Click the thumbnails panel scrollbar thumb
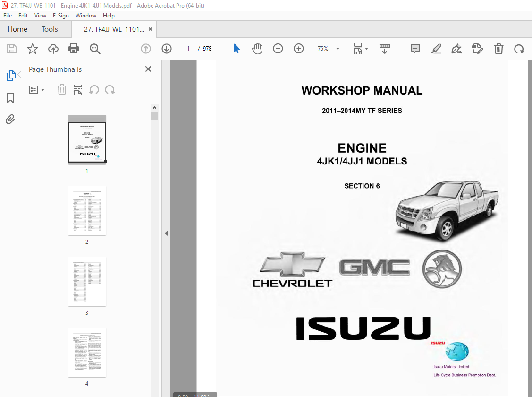Viewport: 532px width, 397px height. click(x=155, y=116)
